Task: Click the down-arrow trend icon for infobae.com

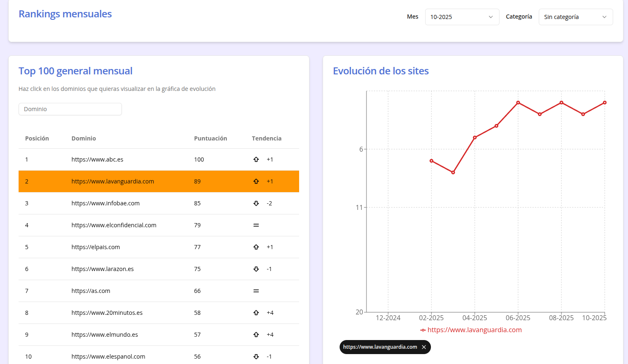Action: [256, 203]
